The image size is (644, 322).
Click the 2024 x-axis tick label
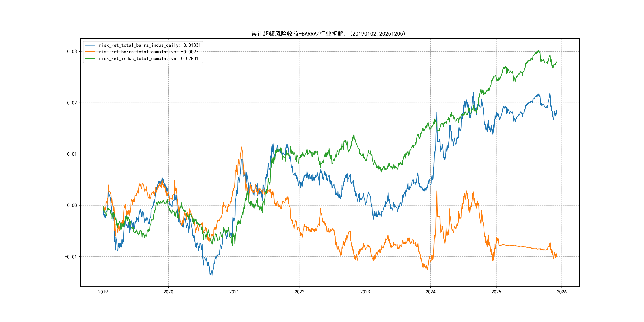point(431,292)
